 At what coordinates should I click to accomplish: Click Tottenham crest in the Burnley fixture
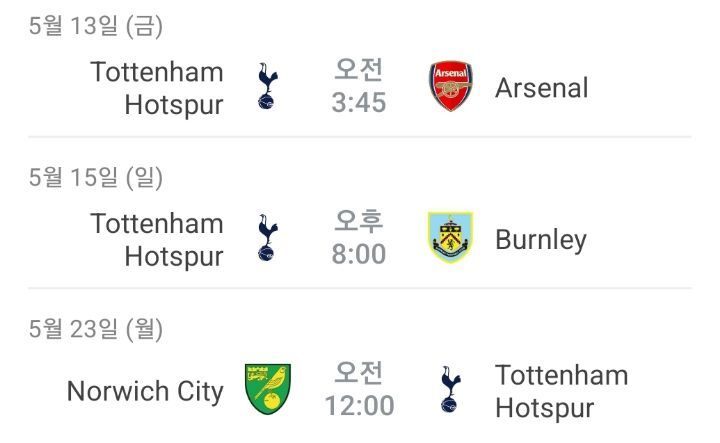click(268, 237)
